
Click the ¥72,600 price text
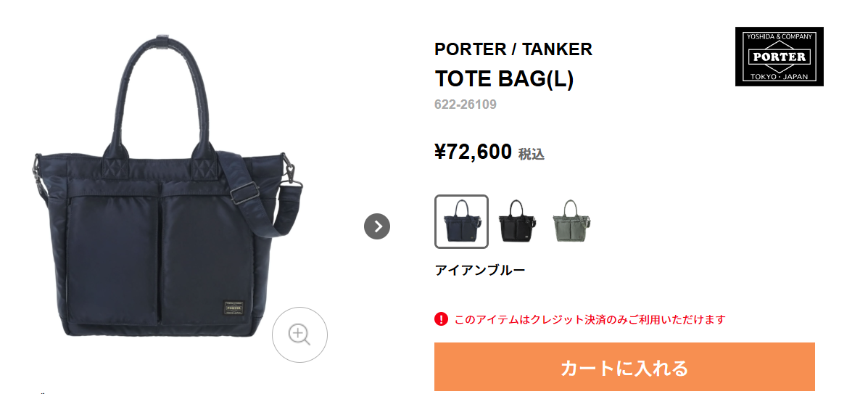coord(473,151)
